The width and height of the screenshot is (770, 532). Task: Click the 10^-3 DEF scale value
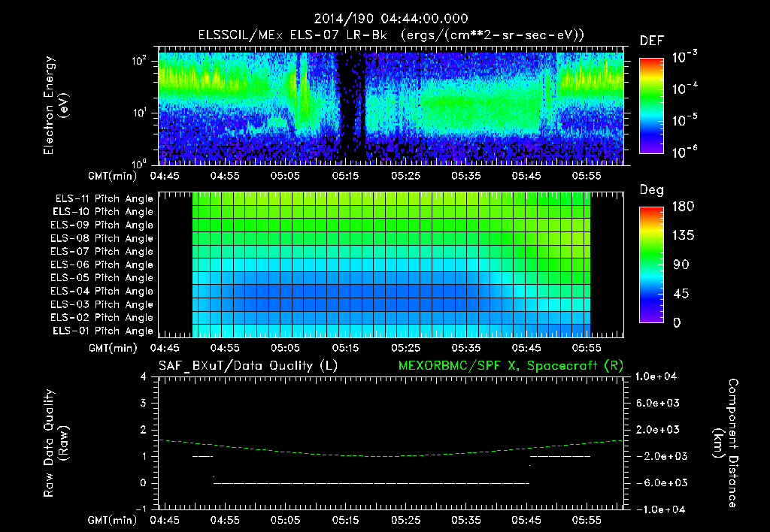[684, 56]
